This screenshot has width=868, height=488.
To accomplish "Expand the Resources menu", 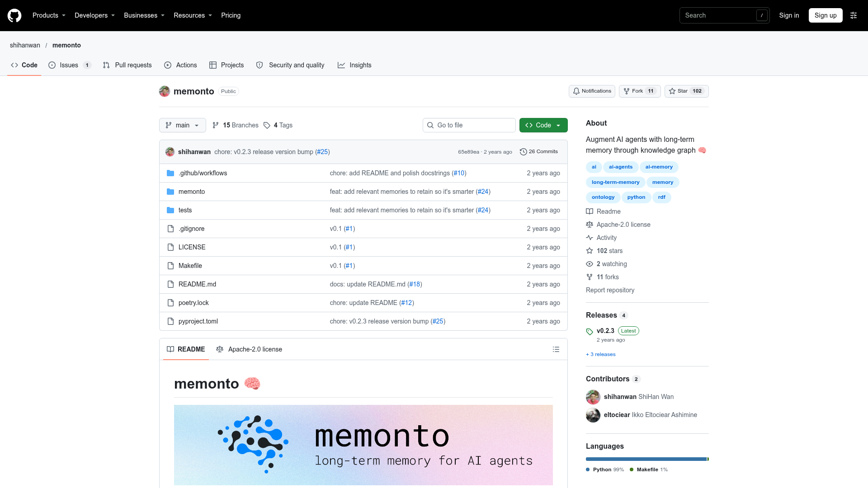I will coord(193,15).
